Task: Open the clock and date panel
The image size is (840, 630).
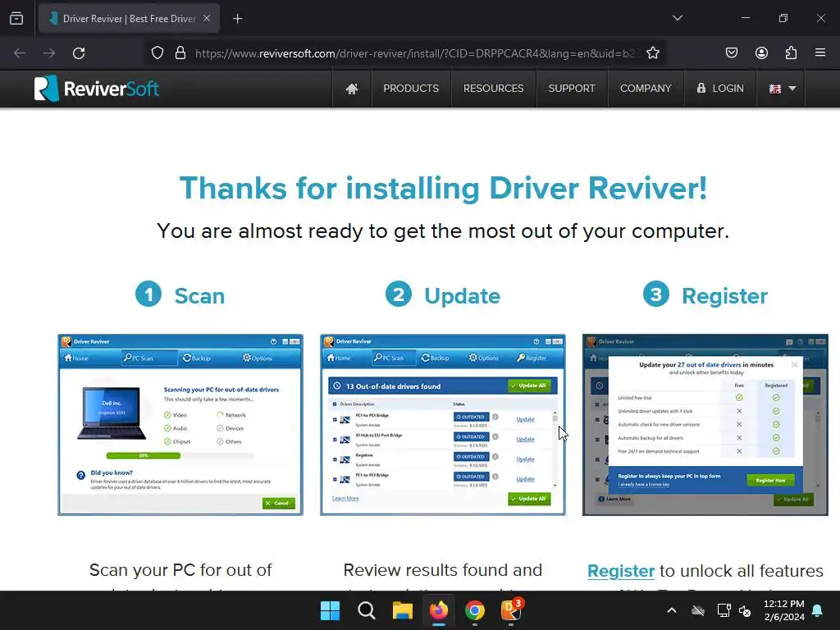Action: [x=783, y=610]
